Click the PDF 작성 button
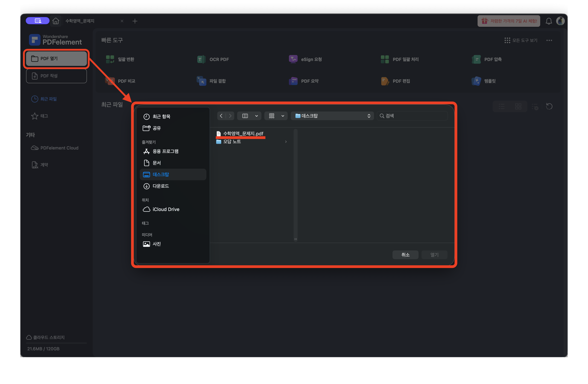The width and height of the screenshot is (588, 384). click(56, 76)
